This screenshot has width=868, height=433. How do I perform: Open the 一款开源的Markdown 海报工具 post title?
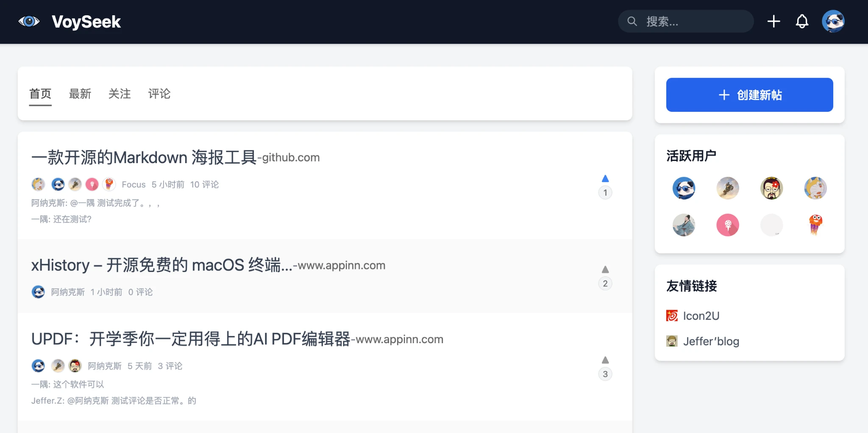(144, 158)
